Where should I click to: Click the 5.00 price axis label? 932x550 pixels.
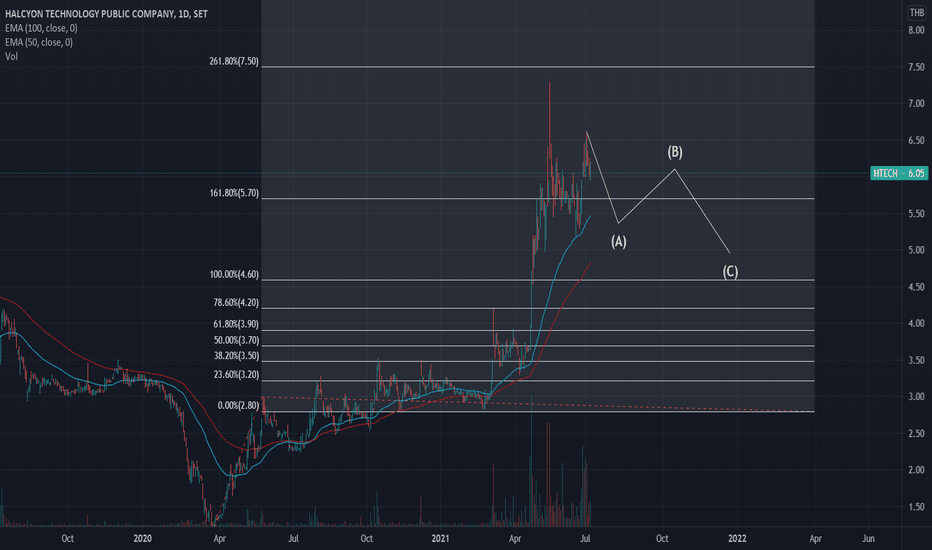[x=916, y=250]
